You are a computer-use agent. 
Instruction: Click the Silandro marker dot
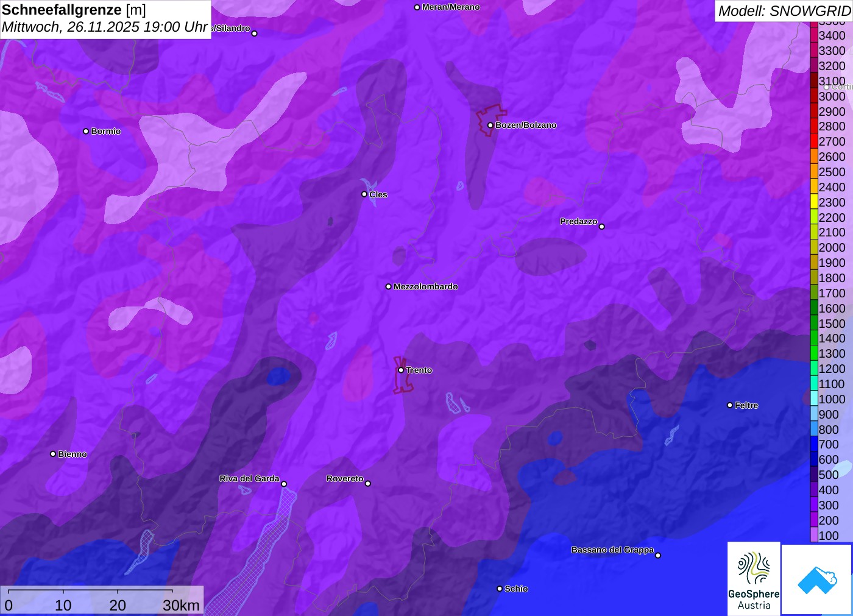click(x=255, y=34)
